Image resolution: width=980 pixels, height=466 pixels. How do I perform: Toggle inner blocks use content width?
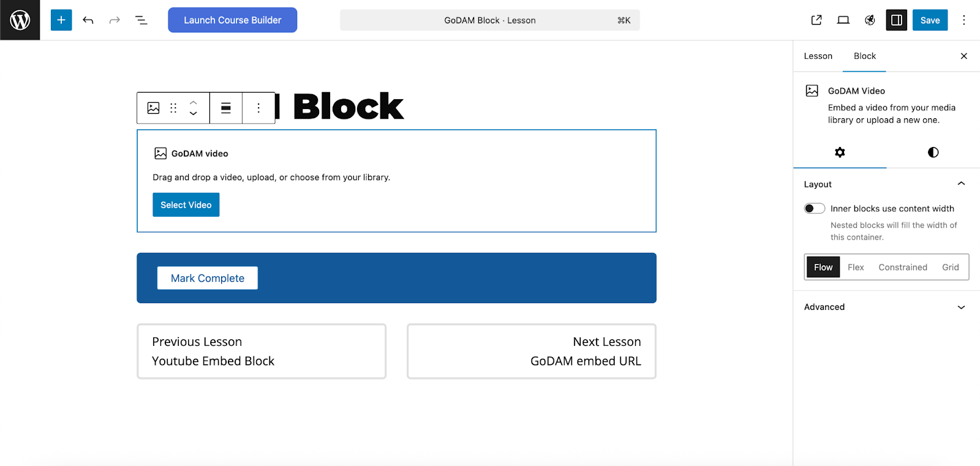(x=815, y=208)
